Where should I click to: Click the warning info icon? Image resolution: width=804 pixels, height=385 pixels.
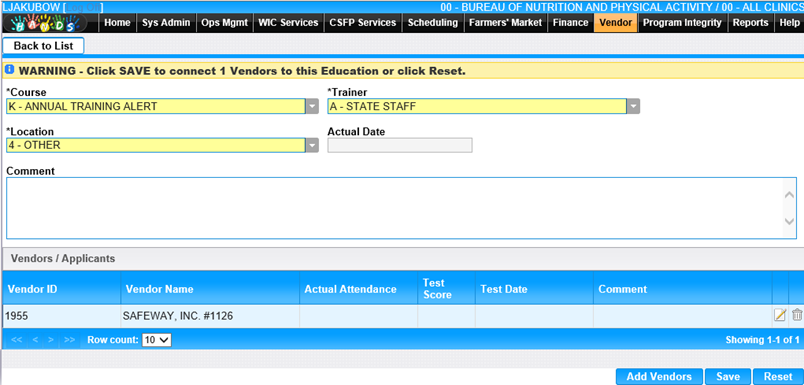(x=10, y=70)
